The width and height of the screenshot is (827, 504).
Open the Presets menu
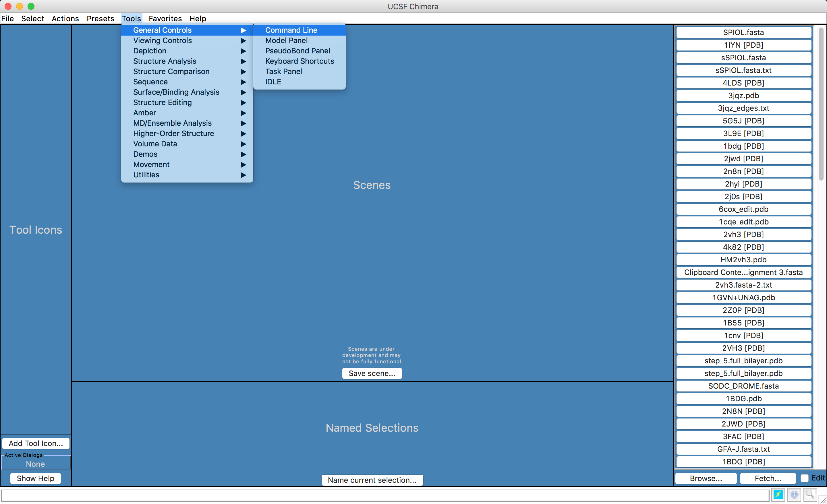[100, 18]
